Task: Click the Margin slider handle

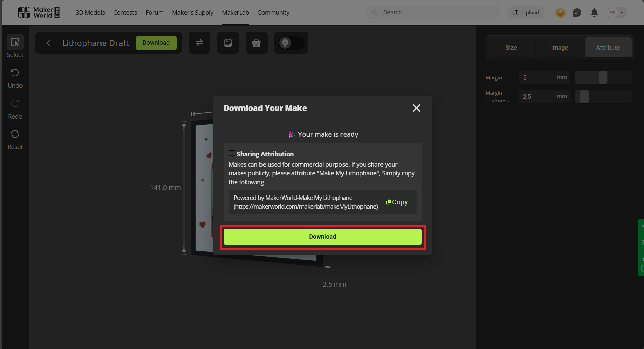Action: pos(603,77)
